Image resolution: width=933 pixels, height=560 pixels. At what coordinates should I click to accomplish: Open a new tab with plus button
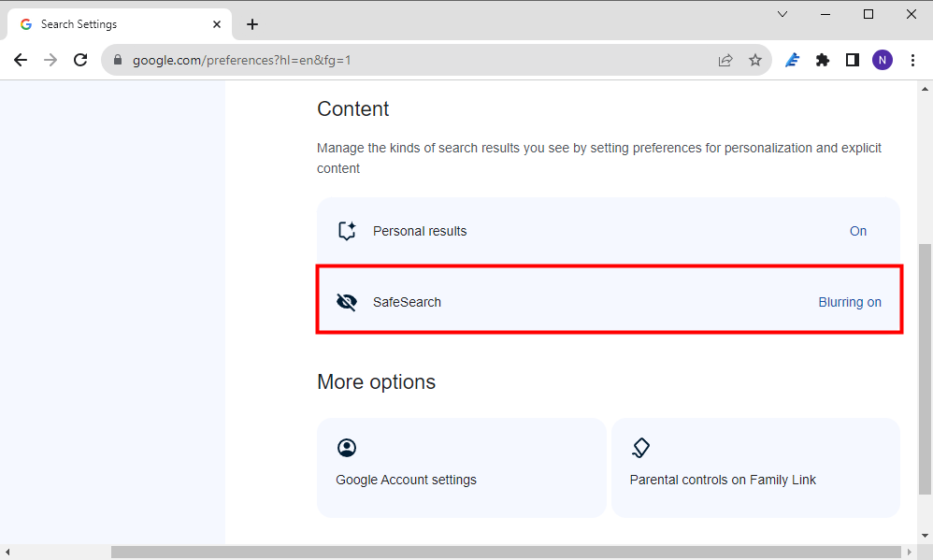252,24
